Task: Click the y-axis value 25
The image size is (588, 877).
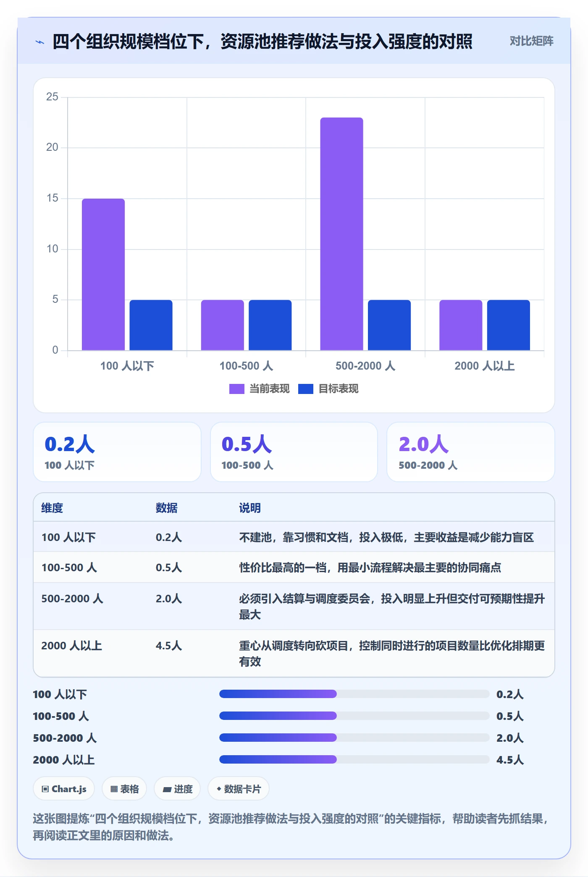Action: click(x=52, y=97)
